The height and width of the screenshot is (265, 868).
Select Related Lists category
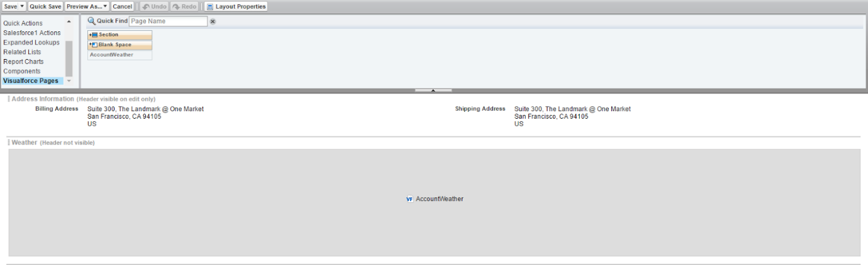coord(22,52)
